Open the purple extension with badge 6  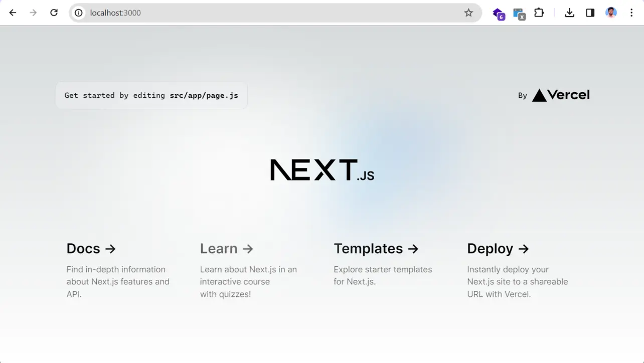(499, 14)
